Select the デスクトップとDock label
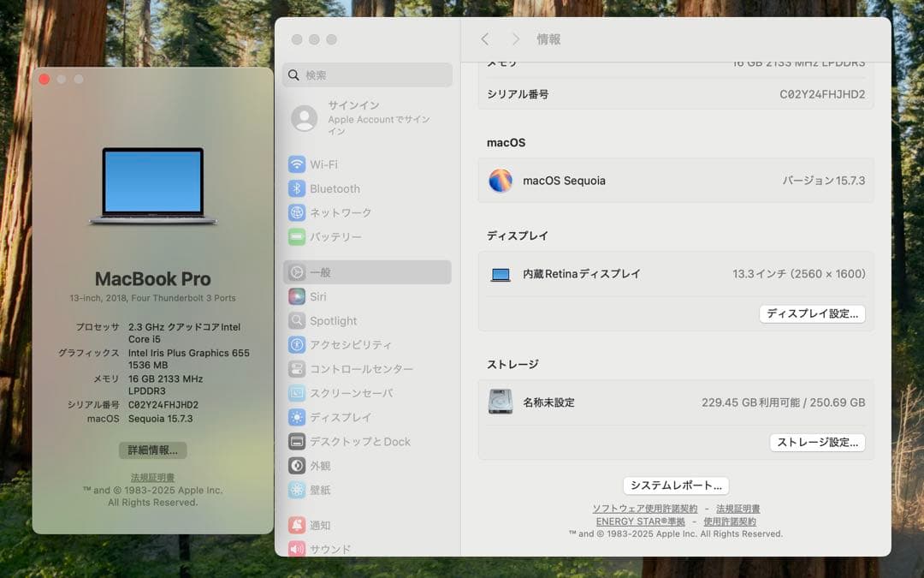924x578 pixels. point(360,441)
